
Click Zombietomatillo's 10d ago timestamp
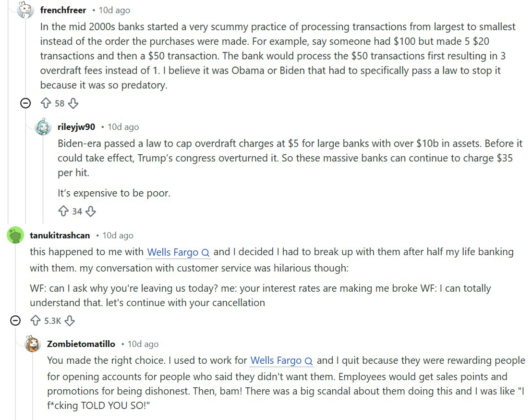pos(143,344)
